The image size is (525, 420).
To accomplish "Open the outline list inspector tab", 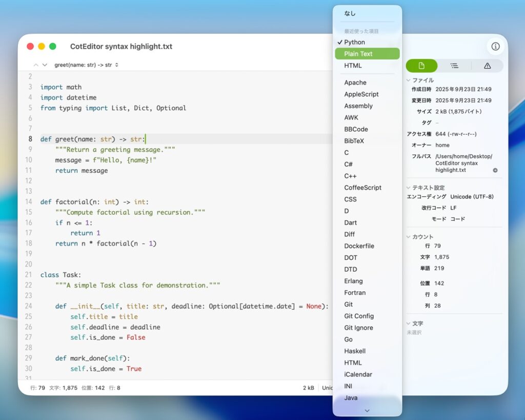I will (454, 66).
